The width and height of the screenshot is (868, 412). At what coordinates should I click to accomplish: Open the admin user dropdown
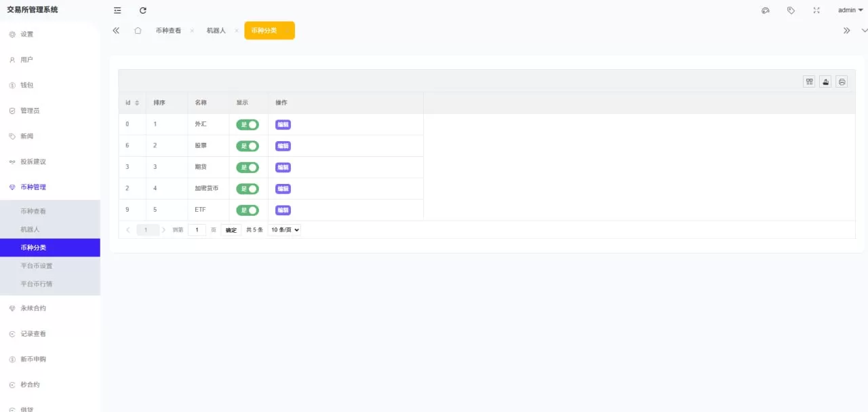(850, 10)
